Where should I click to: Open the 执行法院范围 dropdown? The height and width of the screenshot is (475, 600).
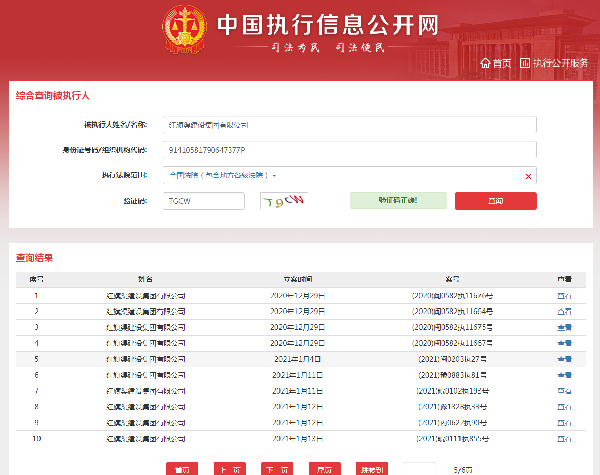274,176
